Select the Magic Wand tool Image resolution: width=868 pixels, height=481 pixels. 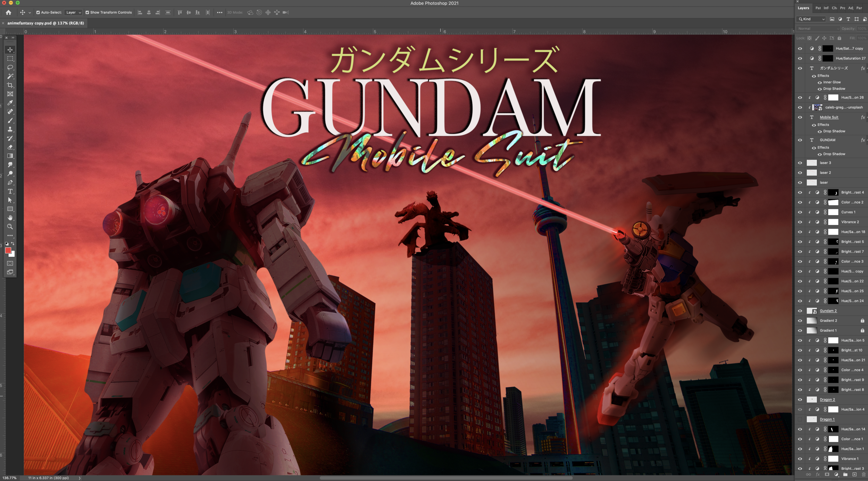pyautogui.click(x=10, y=76)
